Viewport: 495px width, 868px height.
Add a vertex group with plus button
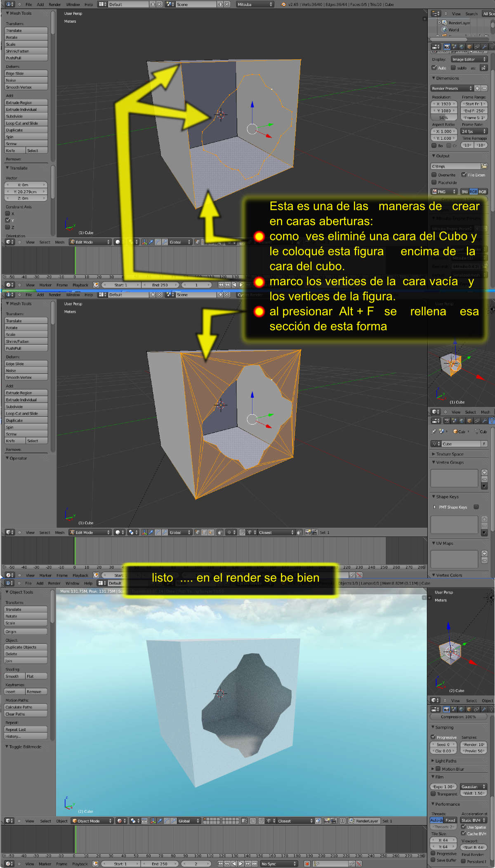[x=484, y=472]
